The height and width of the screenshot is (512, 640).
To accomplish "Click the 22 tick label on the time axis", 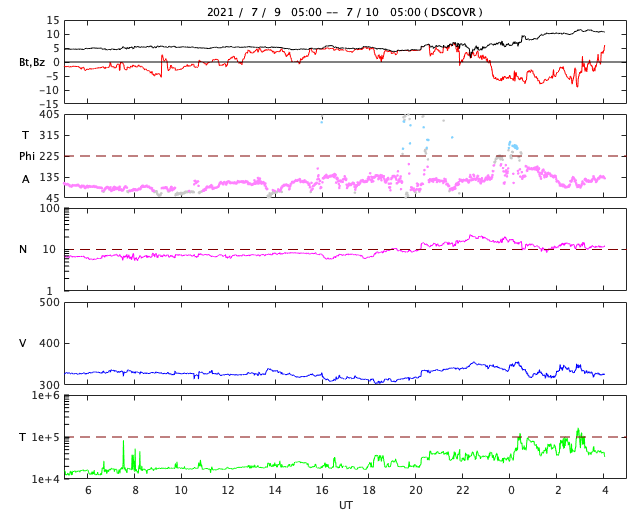I will pos(462,490).
